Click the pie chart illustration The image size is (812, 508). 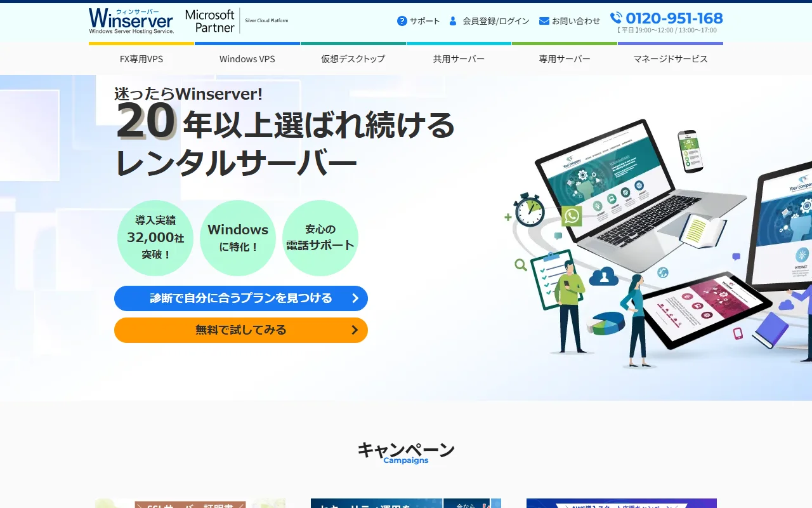pyautogui.click(x=606, y=324)
